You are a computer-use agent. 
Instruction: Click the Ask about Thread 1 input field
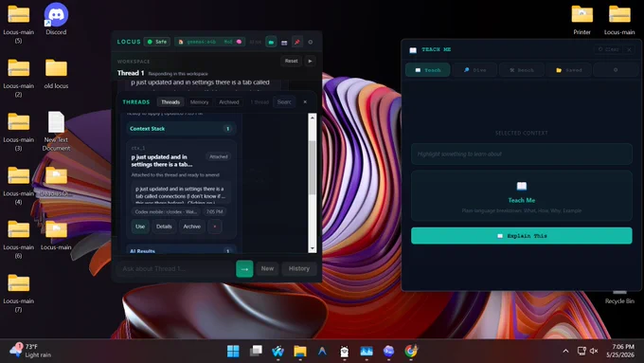[x=175, y=269]
